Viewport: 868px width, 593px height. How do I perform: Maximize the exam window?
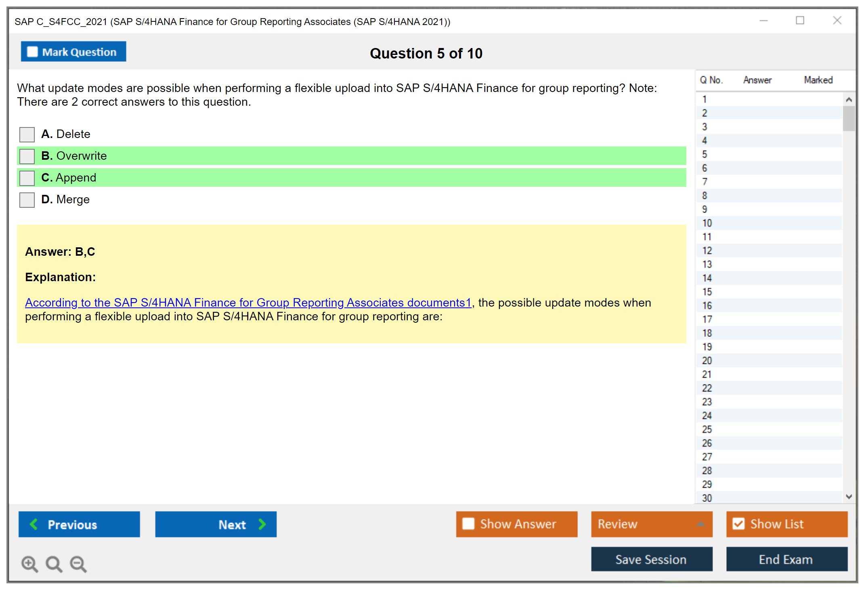(x=800, y=20)
